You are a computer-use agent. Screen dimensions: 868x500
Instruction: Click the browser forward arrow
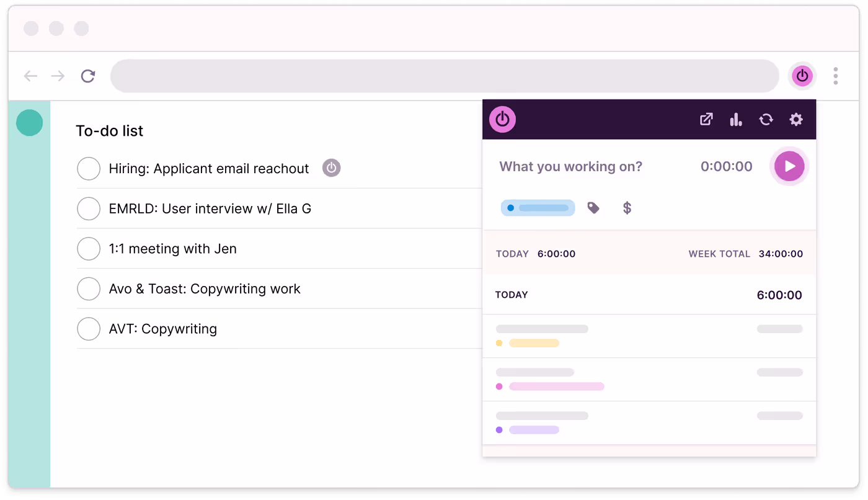click(58, 76)
